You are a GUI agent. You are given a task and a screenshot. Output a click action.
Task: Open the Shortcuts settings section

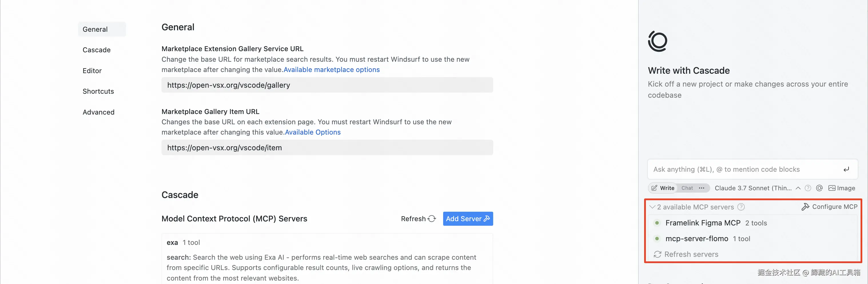pyautogui.click(x=98, y=91)
